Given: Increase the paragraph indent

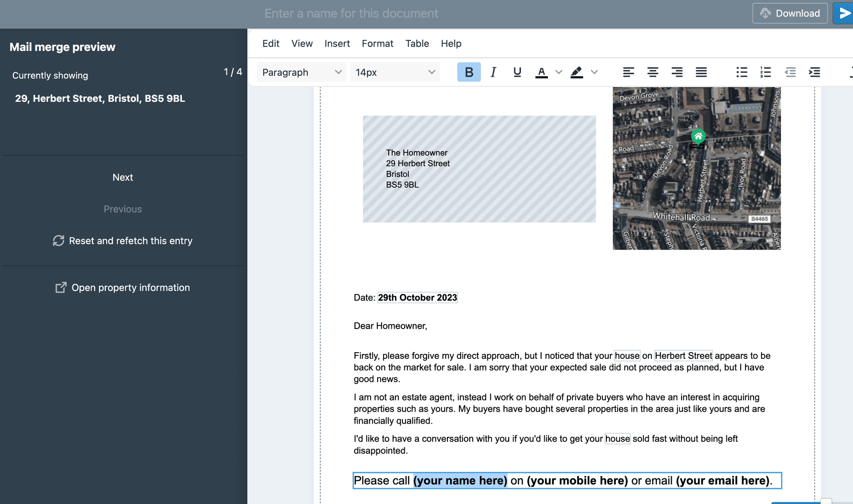Looking at the screenshot, I should click(815, 72).
